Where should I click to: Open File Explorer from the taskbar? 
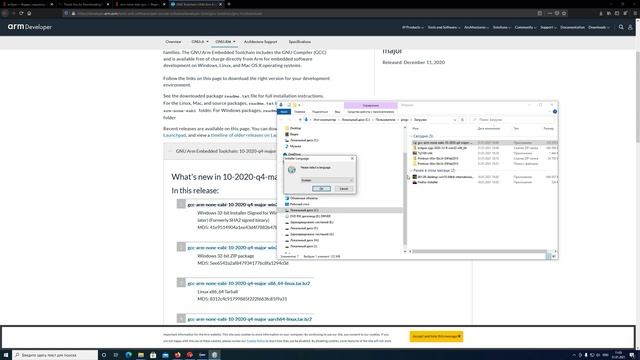(x=141, y=355)
